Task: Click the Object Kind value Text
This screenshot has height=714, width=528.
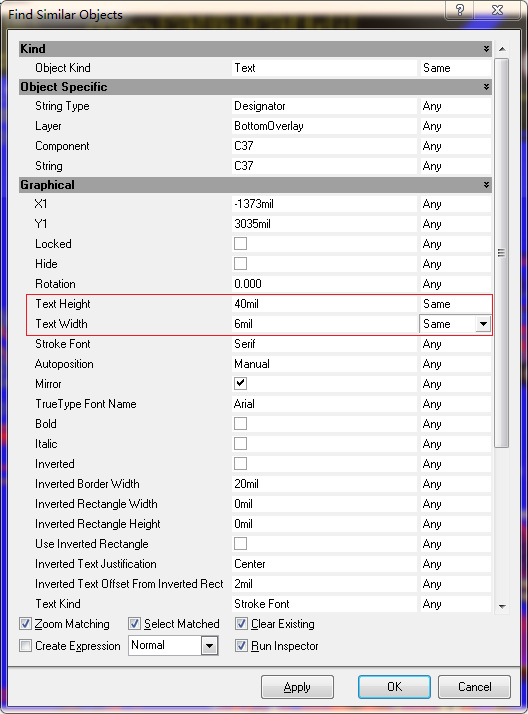Action: (x=324, y=68)
